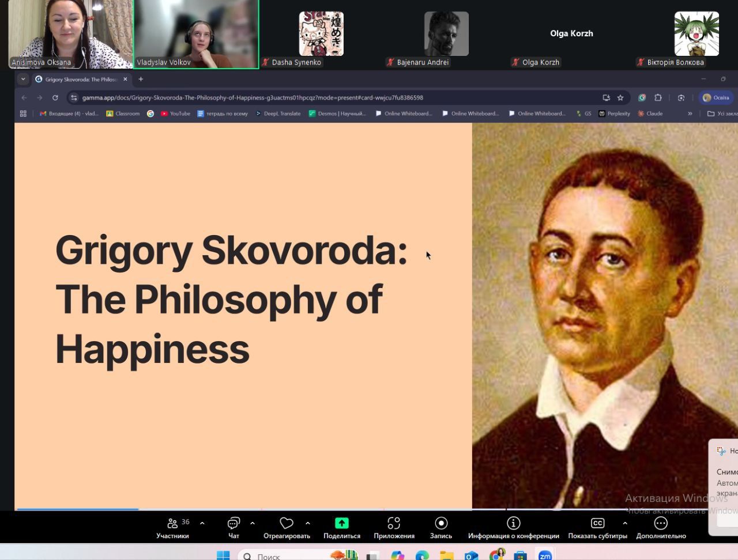Viewport: 738px width, 560px height.
Task: Click the Windows taskbar Search box
Action: coord(268,556)
